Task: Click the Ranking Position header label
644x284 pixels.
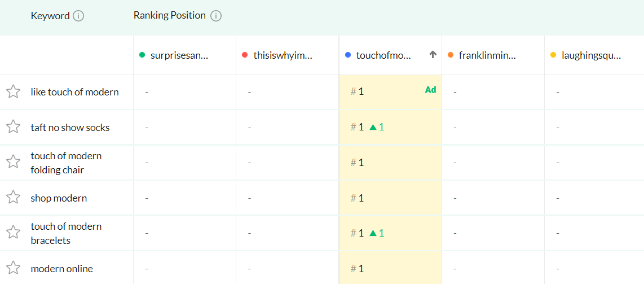Action: 170,16
